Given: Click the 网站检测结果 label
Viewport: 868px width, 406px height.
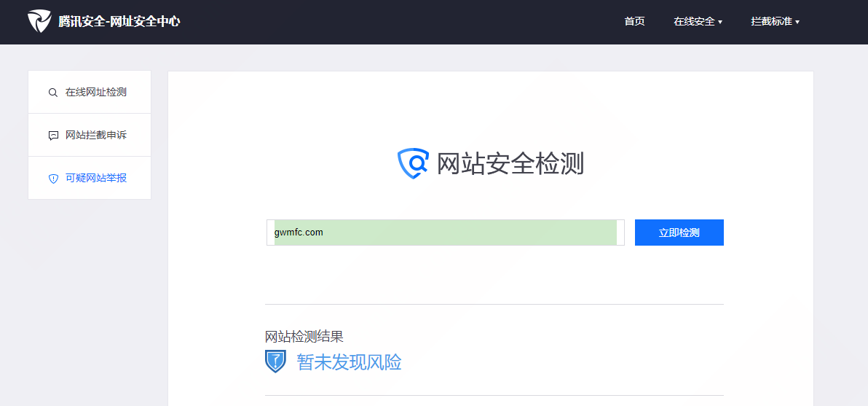Looking at the screenshot, I should click(304, 336).
